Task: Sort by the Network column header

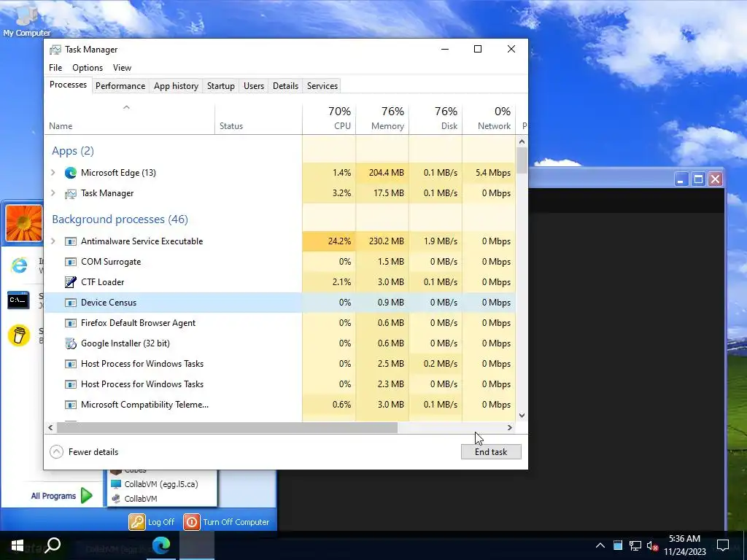Action: pos(489,119)
